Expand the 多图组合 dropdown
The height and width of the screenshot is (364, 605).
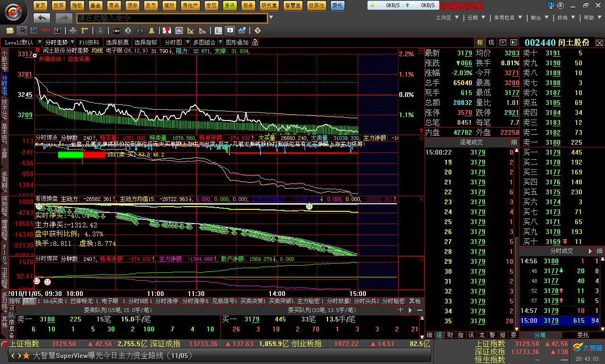pyautogui.click(x=219, y=42)
